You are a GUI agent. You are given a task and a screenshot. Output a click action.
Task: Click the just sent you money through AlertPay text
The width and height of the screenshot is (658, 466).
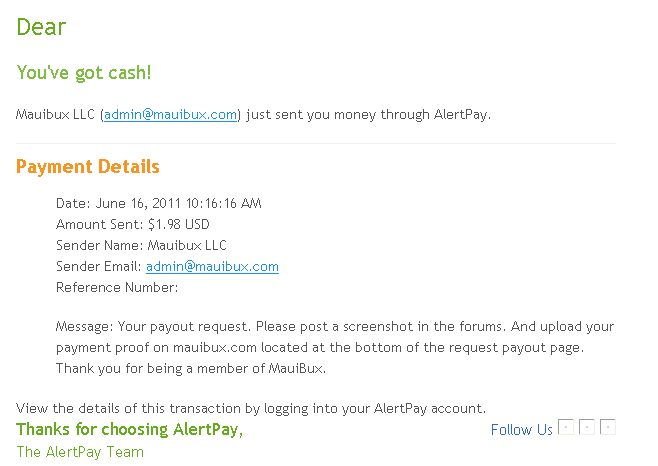(x=368, y=115)
